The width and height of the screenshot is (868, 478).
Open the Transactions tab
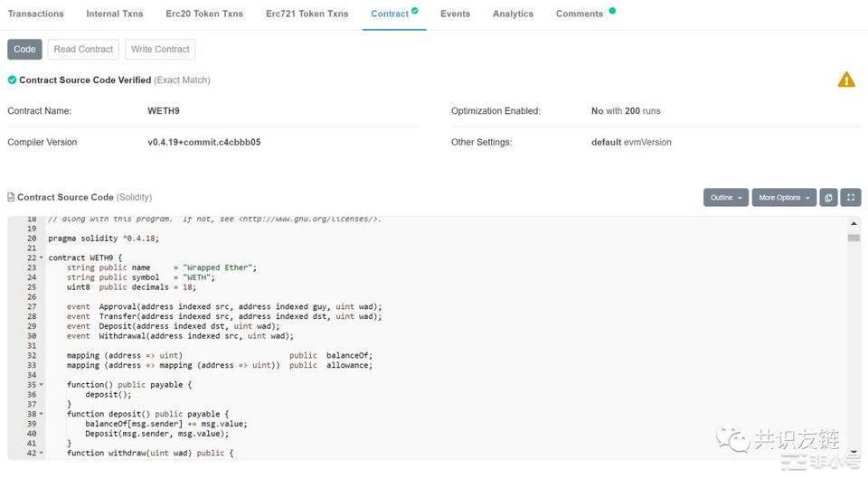[x=35, y=14]
